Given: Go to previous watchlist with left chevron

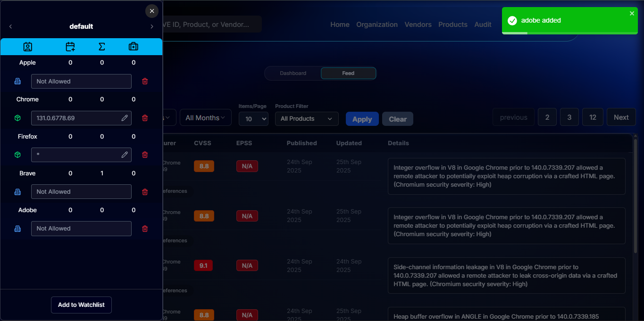Looking at the screenshot, I should click(11, 27).
